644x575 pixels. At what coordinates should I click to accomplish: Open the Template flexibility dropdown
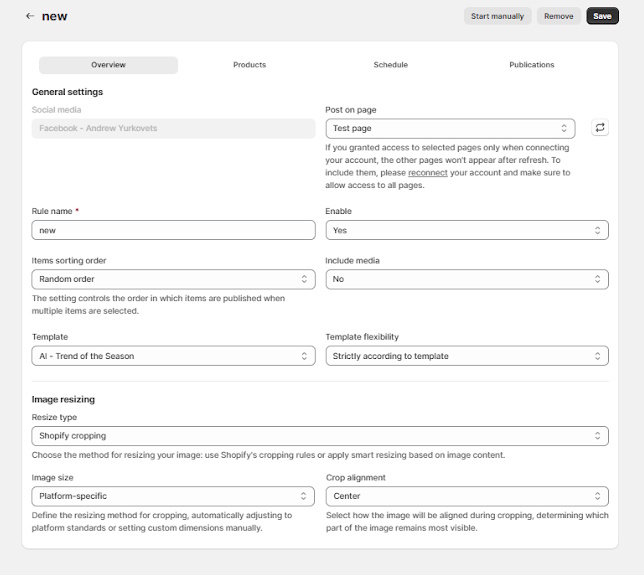point(467,356)
